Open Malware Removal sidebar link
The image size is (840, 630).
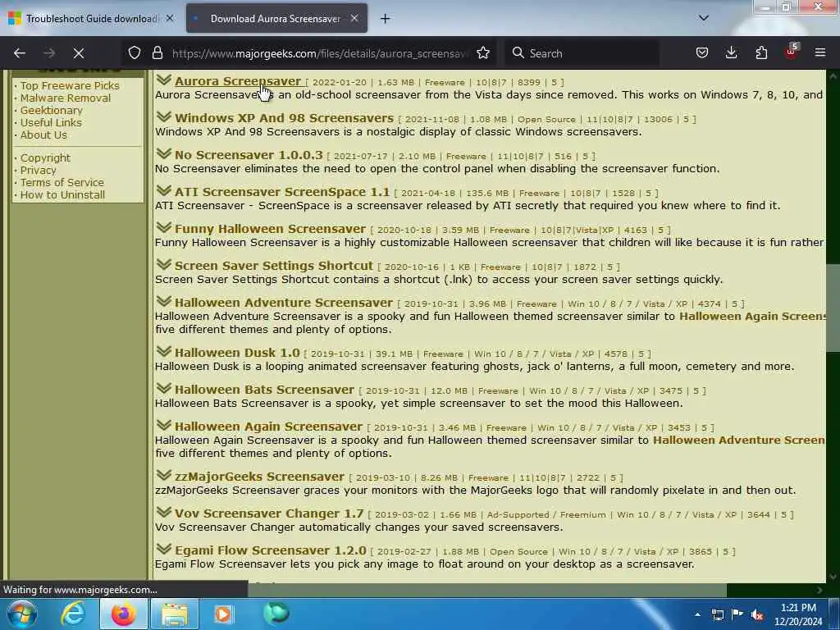pos(66,98)
